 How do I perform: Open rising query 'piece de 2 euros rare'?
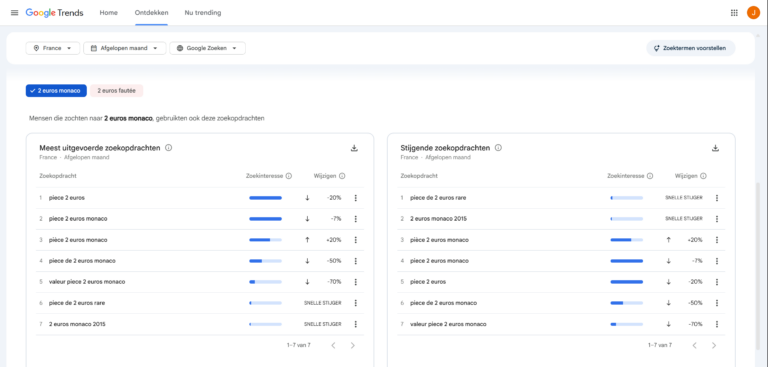(x=438, y=198)
